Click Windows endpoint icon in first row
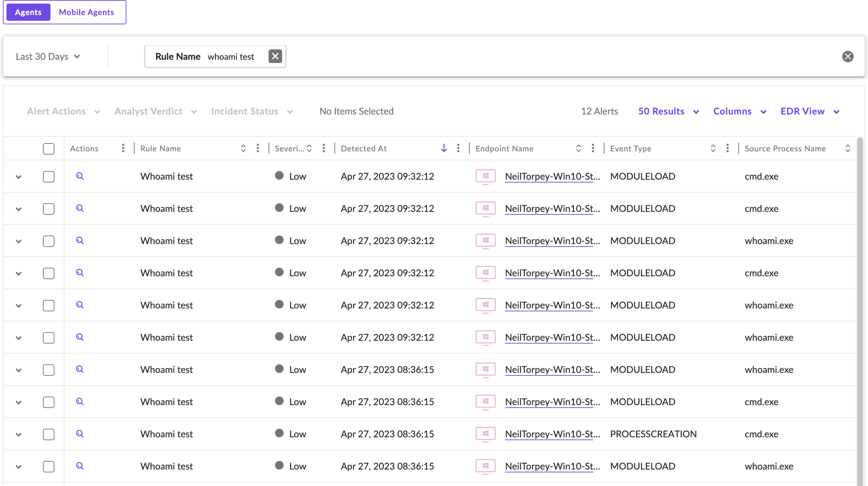 (x=485, y=176)
